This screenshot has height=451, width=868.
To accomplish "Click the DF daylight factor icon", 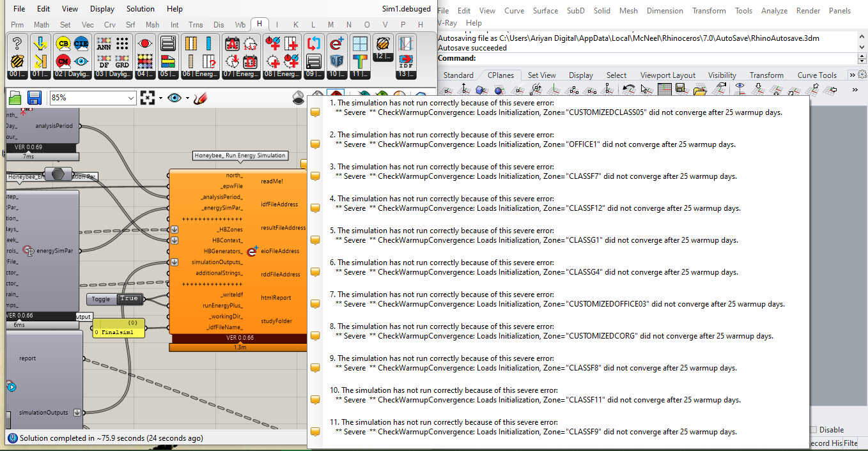I will pos(104,61).
